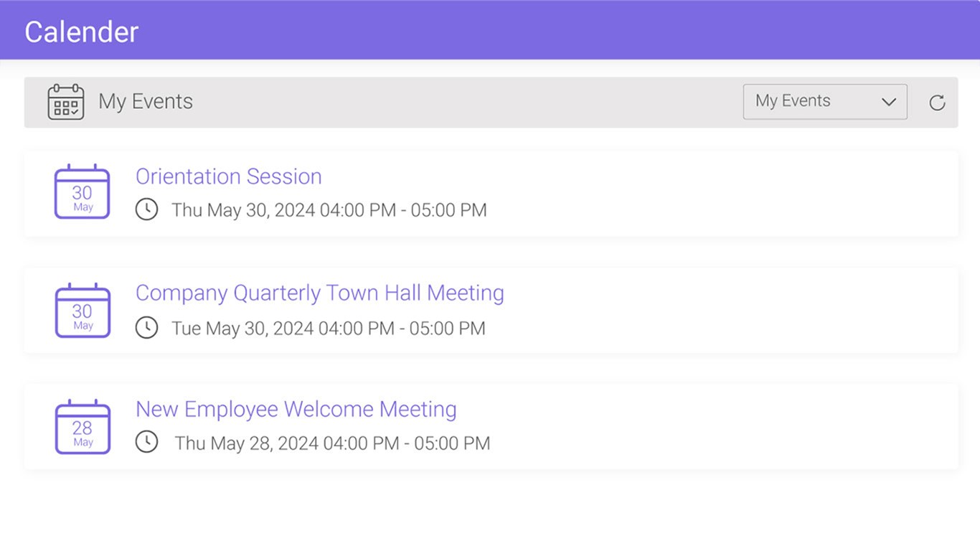The width and height of the screenshot is (980, 551).
Task: Select the New Employee Welcome Meeting card
Action: click(646, 427)
